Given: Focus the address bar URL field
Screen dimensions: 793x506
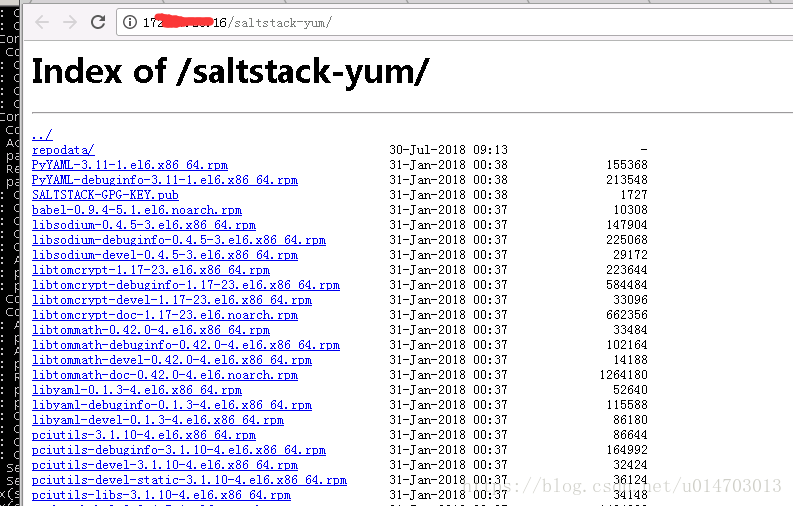Looking at the screenshot, I should click(x=455, y=22).
